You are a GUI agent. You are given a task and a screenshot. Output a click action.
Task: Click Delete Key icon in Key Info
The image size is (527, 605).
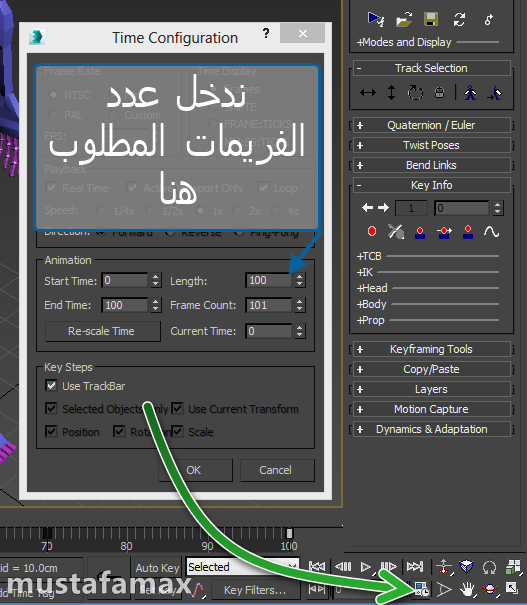coord(396,232)
